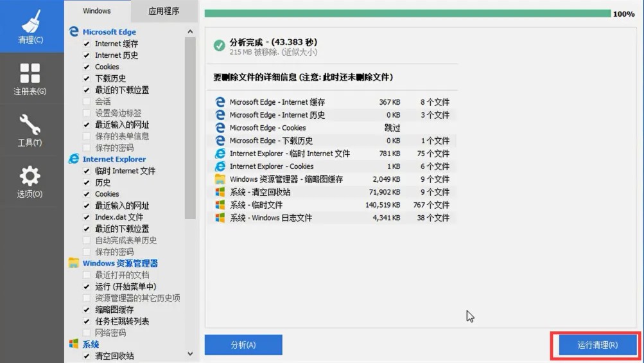Click the Microsoft Edge icon in the tree header
Screen dimensions: 644x363
point(74,31)
